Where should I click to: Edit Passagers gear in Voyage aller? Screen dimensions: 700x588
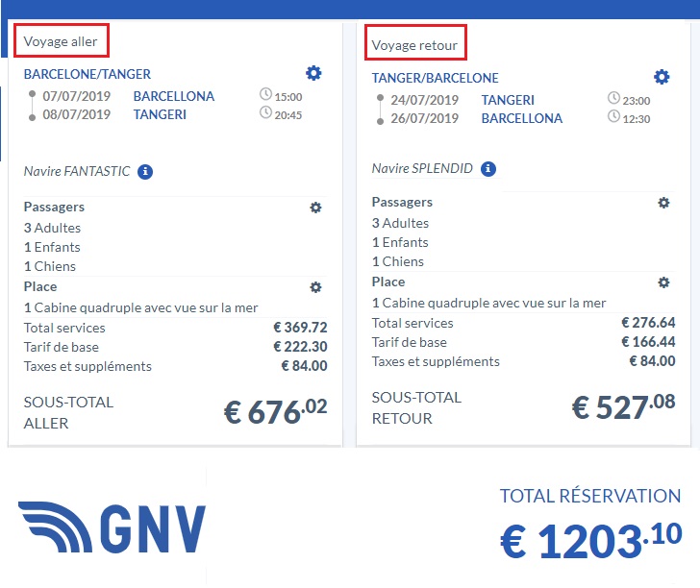315,208
